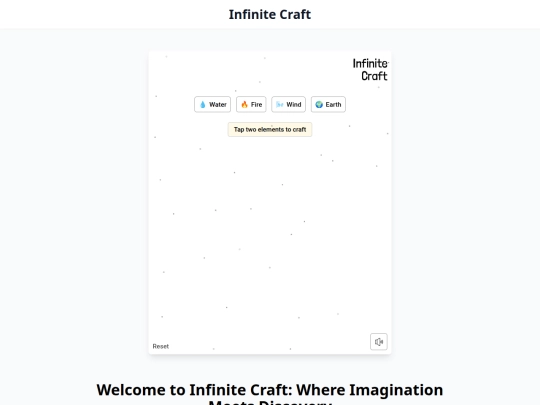Click the Welcome to Infinite Craft heading
This screenshot has height=405, width=540.
click(270, 394)
